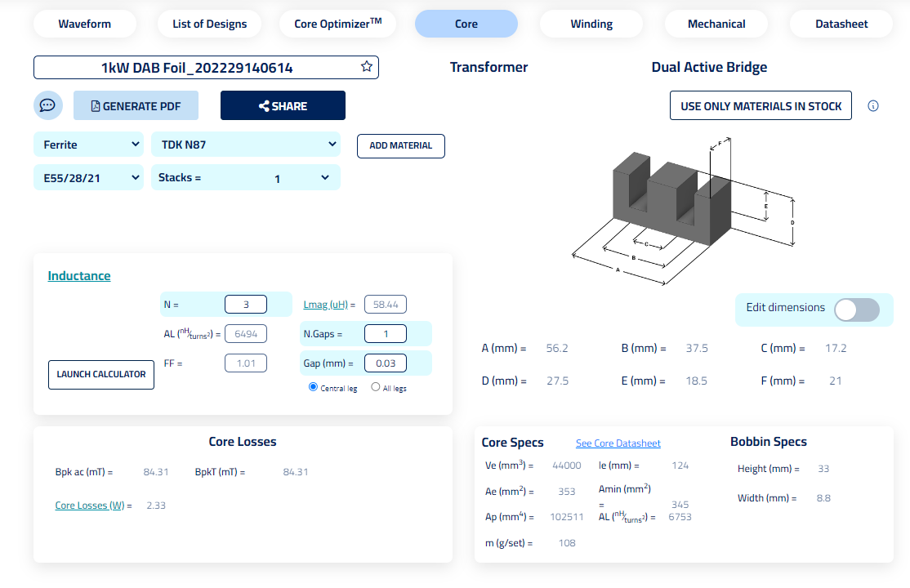The width and height of the screenshot is (910, 588).
Task: Click the core mass value 108
Action: coord(567,543)
